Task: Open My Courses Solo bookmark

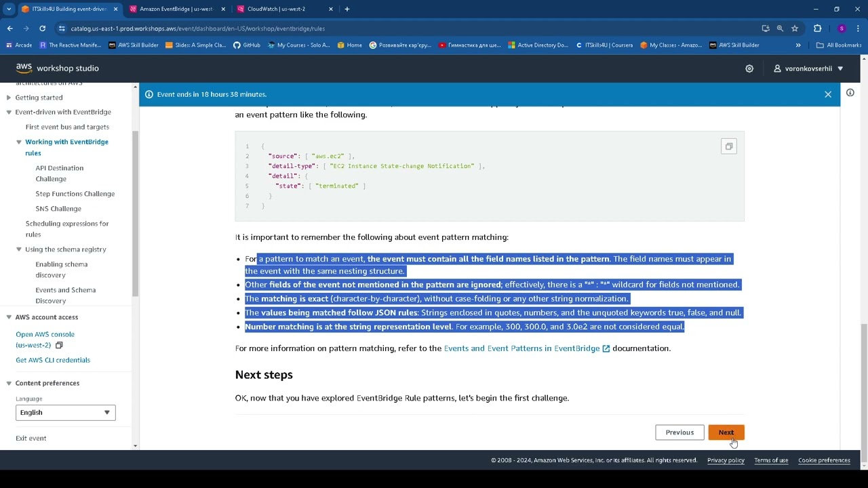Action: pos(299,45)
